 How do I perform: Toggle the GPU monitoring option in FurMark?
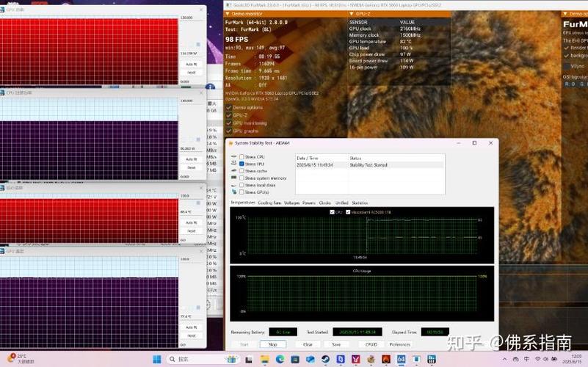(228, 123)
